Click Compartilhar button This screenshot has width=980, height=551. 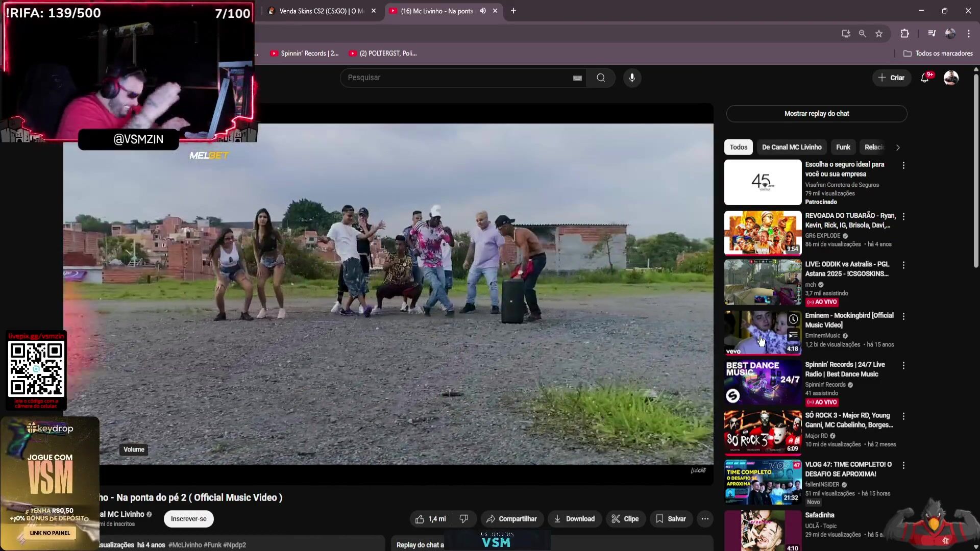coord(512,519)
